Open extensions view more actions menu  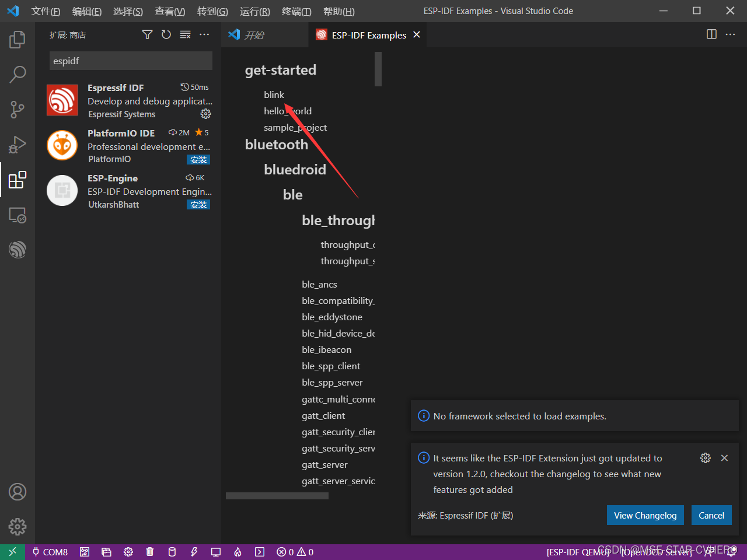click(x=204, y=35)
